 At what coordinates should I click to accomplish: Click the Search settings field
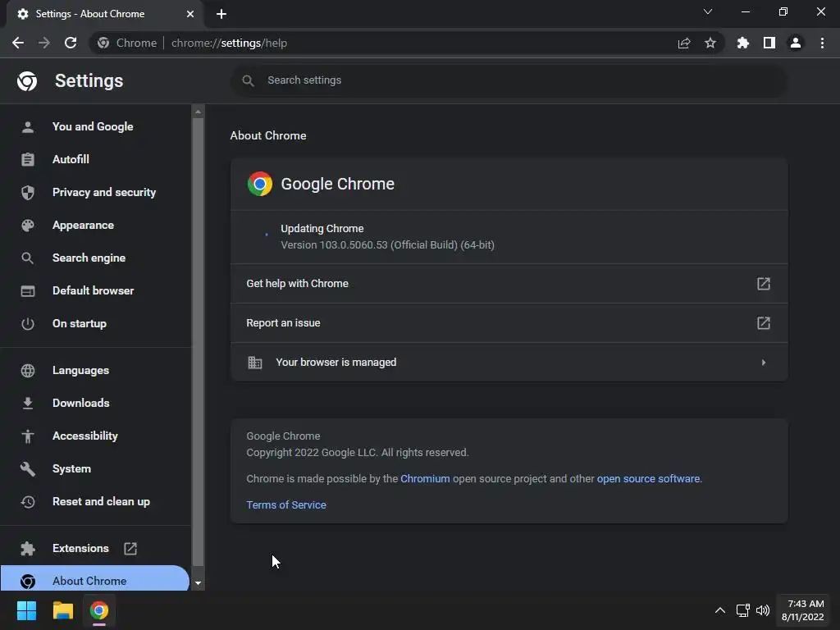[509, 80]
